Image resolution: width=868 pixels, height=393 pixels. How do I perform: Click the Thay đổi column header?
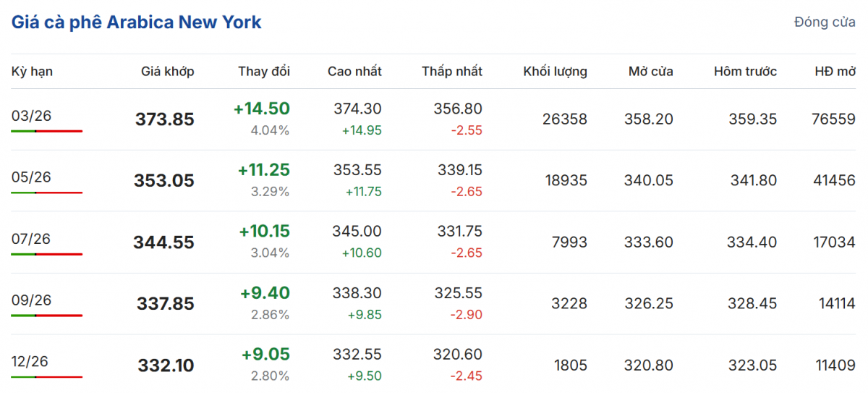pyautogui.click(x=263, y=72)
